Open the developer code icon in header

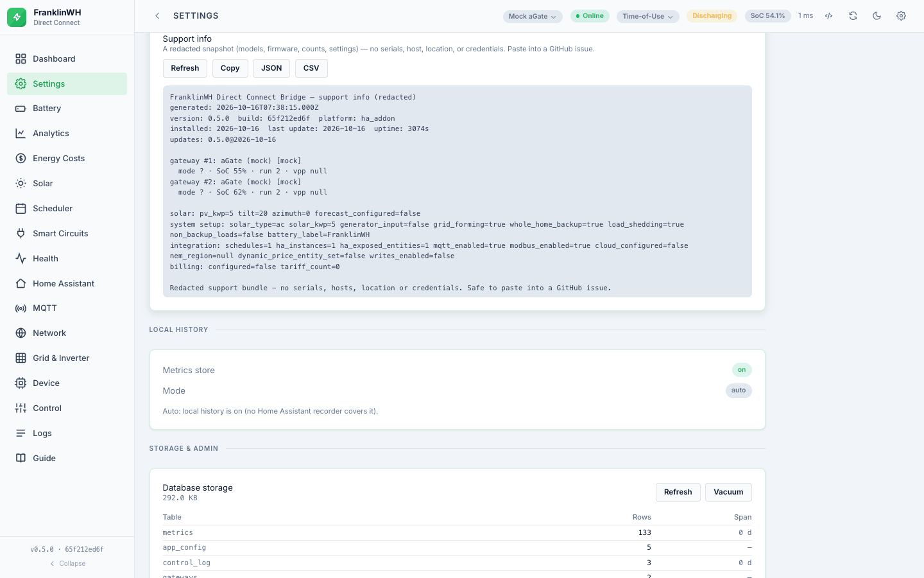coord(829,16)
